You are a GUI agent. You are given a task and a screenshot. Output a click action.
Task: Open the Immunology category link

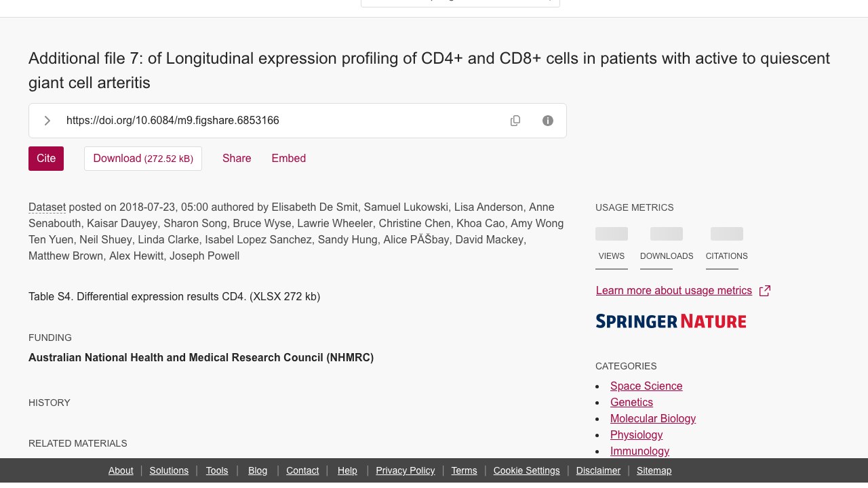[639, 451]
